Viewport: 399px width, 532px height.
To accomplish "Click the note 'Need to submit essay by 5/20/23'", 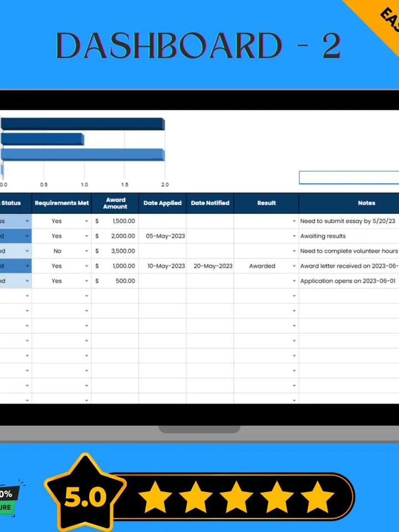I will click(347, 221).
